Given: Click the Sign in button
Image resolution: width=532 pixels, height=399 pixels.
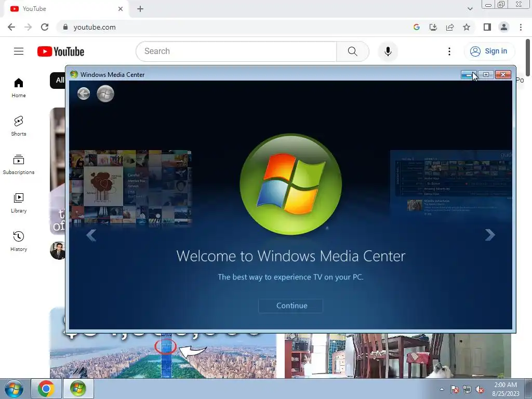Looking at the screenshot, I should [x=489, y=51].
